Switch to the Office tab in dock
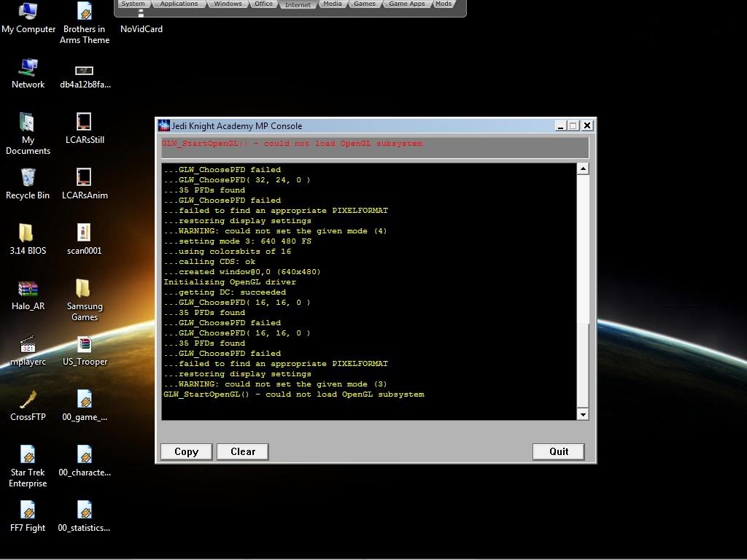Viewport: 747px width, 560px height. [263, 4]
